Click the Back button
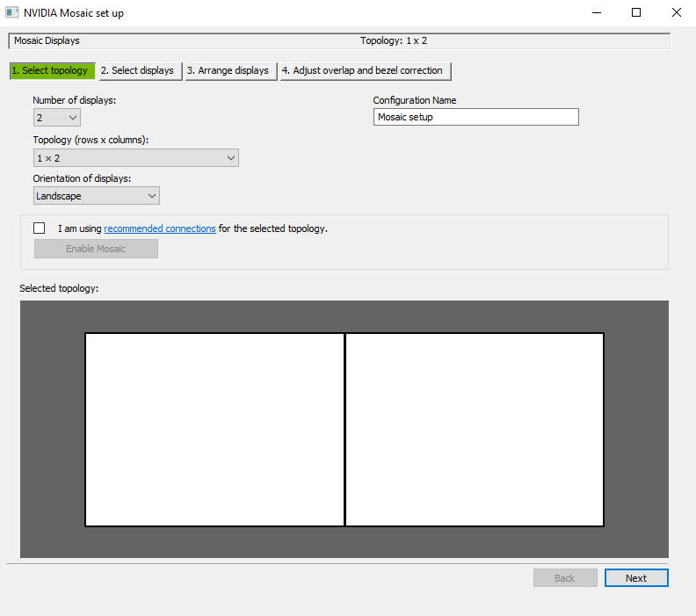 click(x=565, y=578)
